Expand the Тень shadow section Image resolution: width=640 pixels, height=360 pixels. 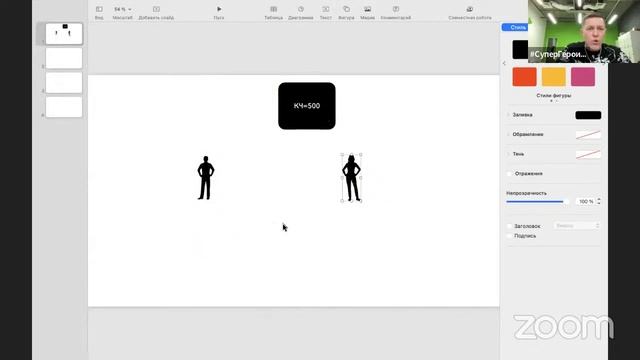[x=508, y=154]
